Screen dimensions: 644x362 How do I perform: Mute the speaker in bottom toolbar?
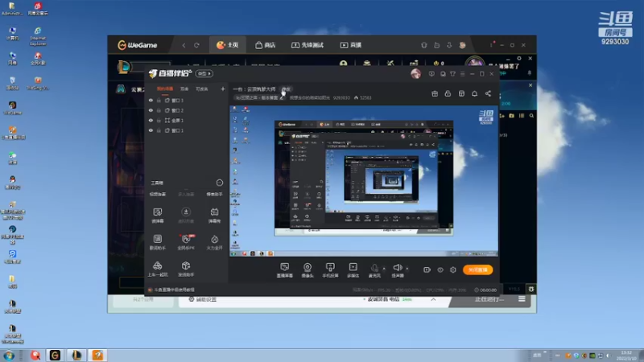[x=397, y=270]
